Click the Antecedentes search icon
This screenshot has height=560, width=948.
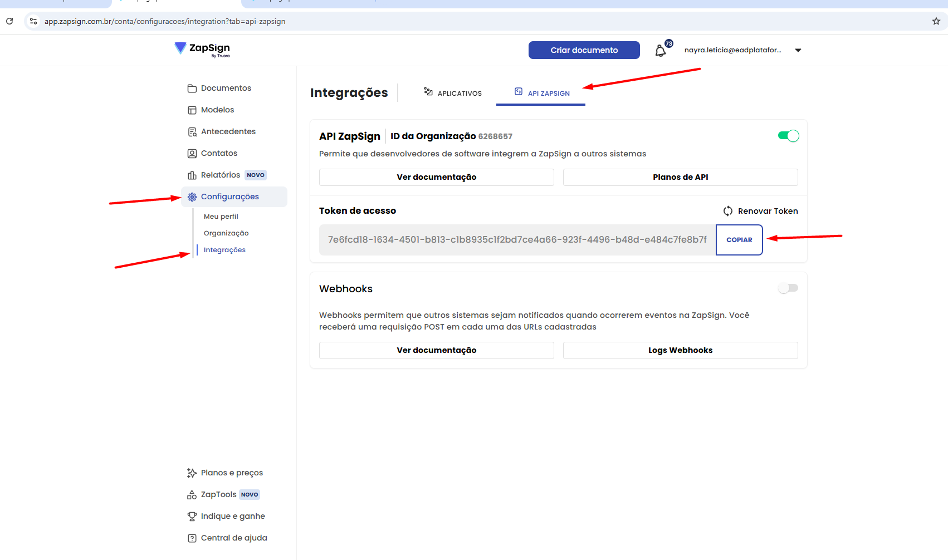click(192, 132)
